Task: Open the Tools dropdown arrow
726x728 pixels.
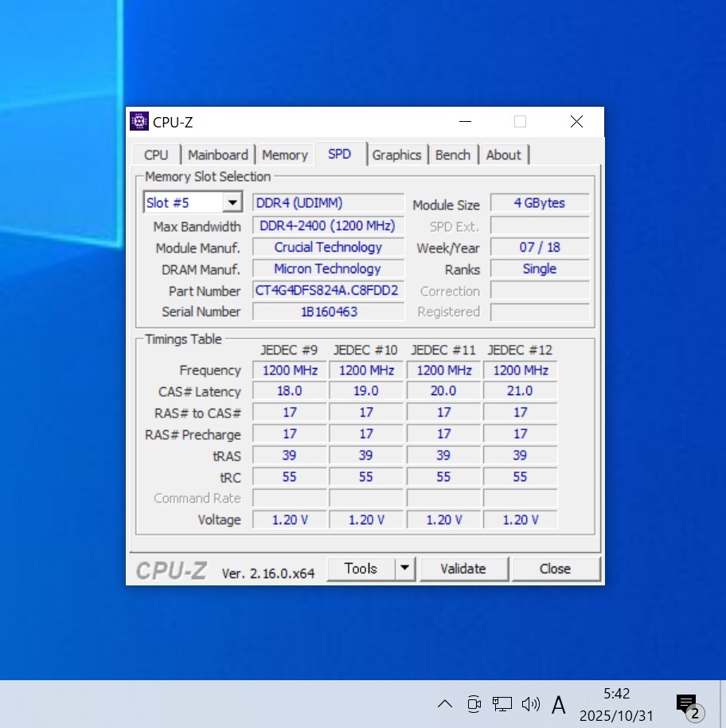Action: 404,569
